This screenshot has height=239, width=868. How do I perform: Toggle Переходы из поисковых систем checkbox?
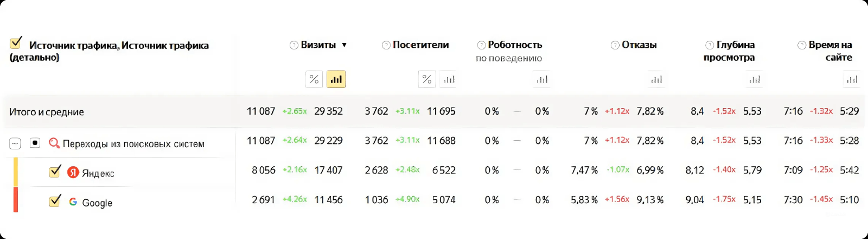35,143
